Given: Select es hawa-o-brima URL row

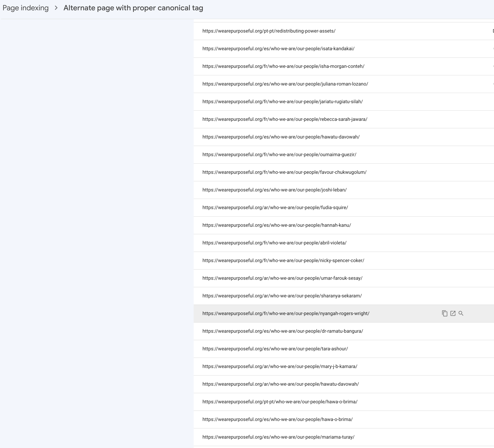Looking at the screenshot, I should [x=344, y=419].
